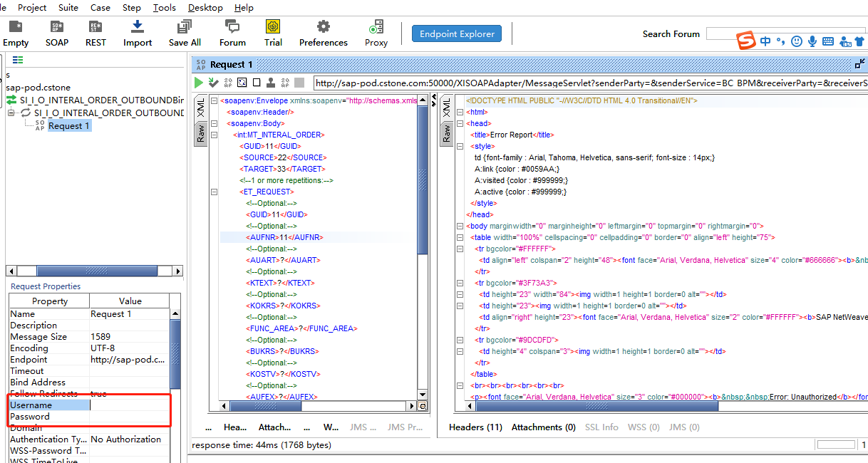Click the Encoding UTF-8 value cell
Screen dimensions: 868x463
coord(129,348)
